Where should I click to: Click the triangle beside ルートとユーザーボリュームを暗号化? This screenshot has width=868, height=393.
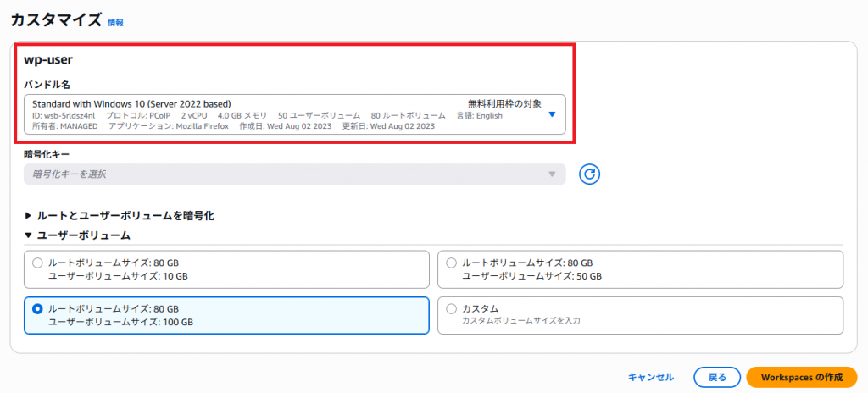[28, 216]
